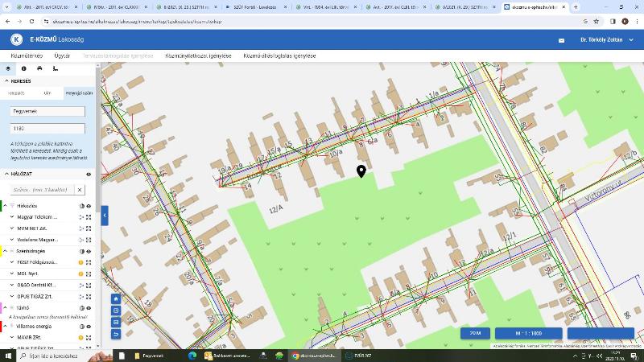Focus the network filter text field
This screenshot has width=644, height=362.
(x=43, y=190)
